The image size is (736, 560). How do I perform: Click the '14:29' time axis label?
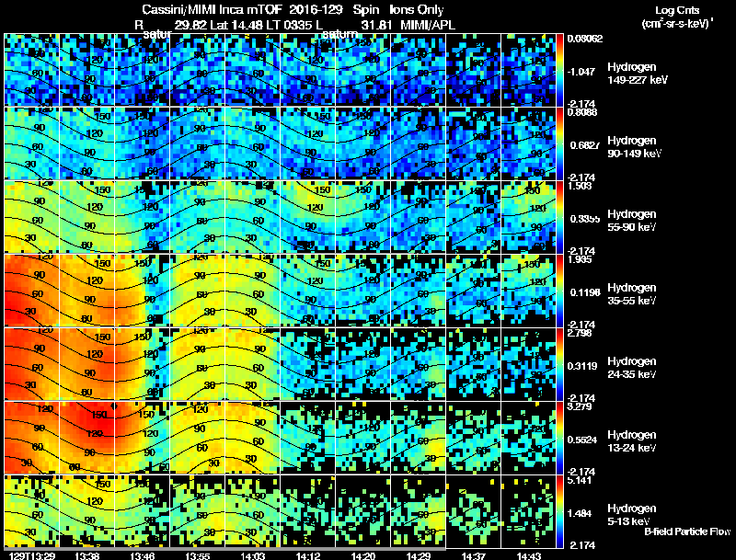pos(419,555)
